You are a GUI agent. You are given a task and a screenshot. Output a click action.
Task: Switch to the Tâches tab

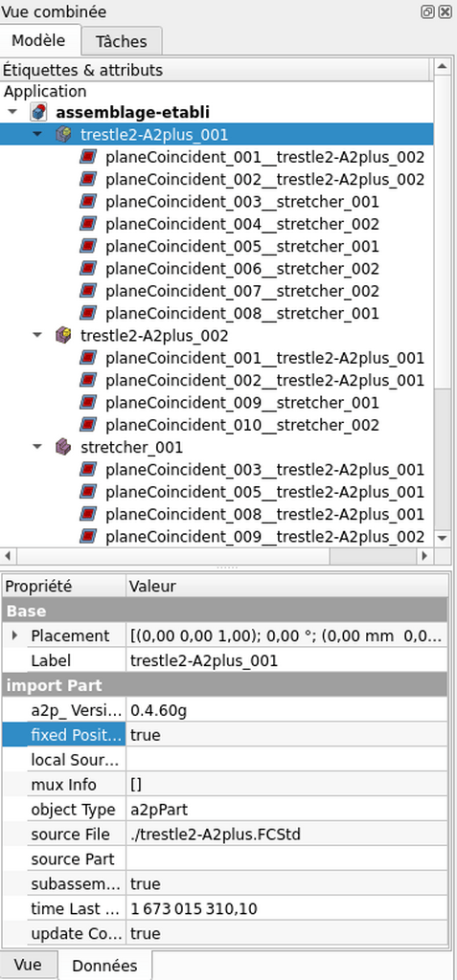coord(122,41)
